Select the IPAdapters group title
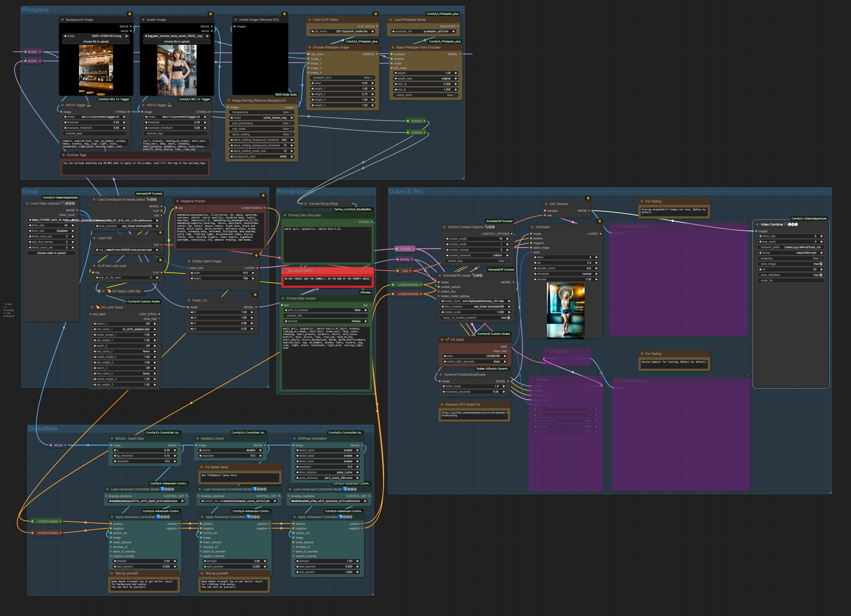The image size is (851, 616). click(x=35, y=10)
